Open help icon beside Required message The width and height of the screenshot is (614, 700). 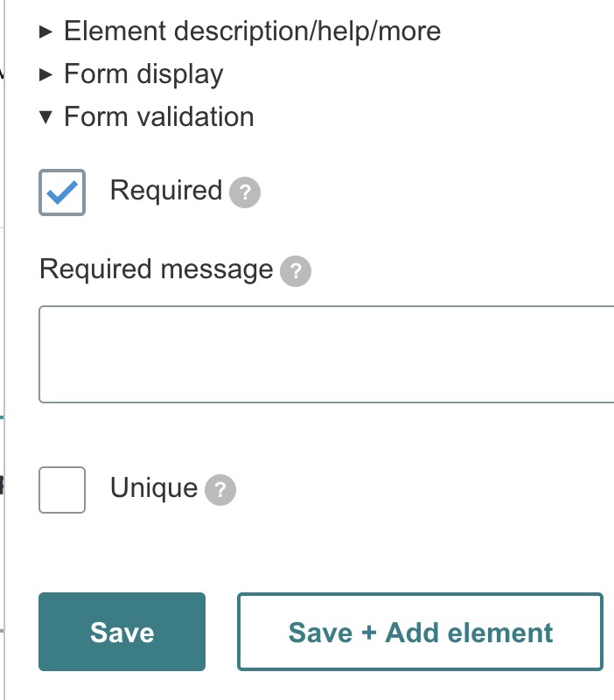click(296, 271)
